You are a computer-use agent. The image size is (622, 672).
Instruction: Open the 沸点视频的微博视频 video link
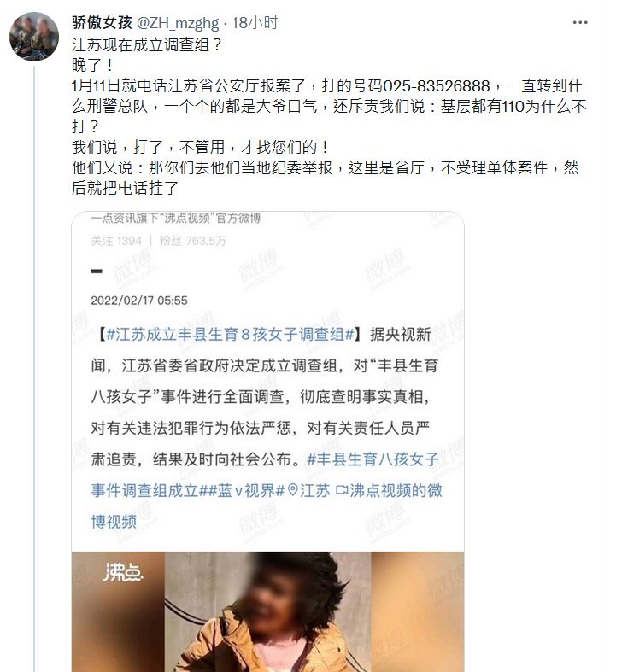tap(266, 505)
